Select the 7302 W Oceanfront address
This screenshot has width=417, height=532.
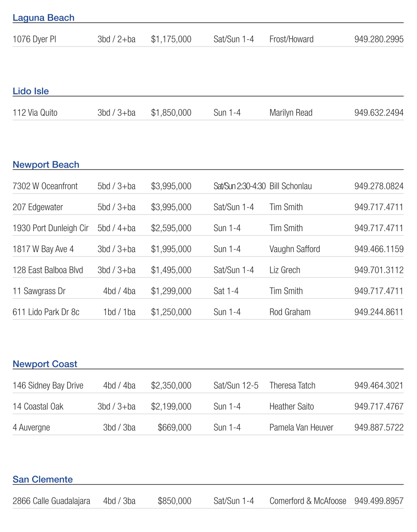[45, 186]
